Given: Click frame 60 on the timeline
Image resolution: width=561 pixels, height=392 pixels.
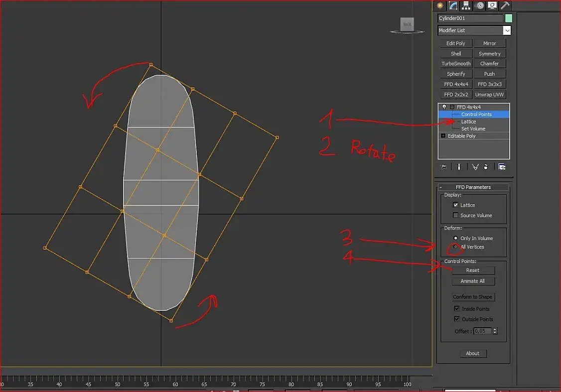Looking at the screenshot, I should coord(175,384).
